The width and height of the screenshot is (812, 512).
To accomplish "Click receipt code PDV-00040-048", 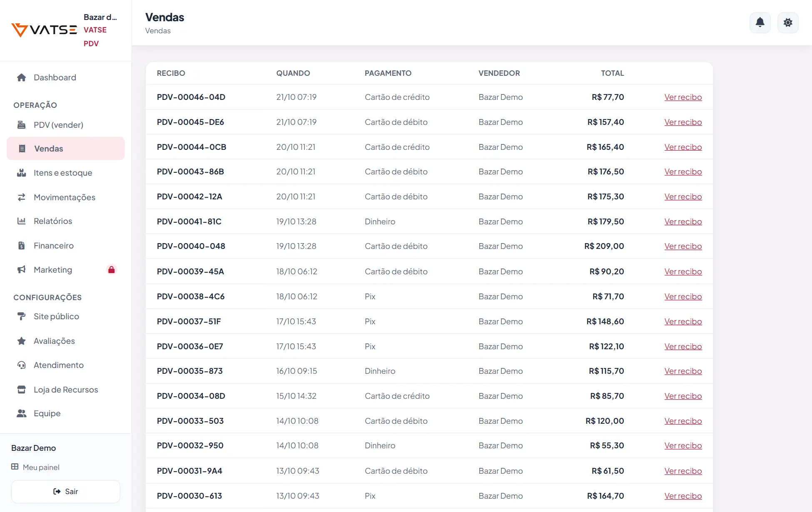I will (191, 246).
